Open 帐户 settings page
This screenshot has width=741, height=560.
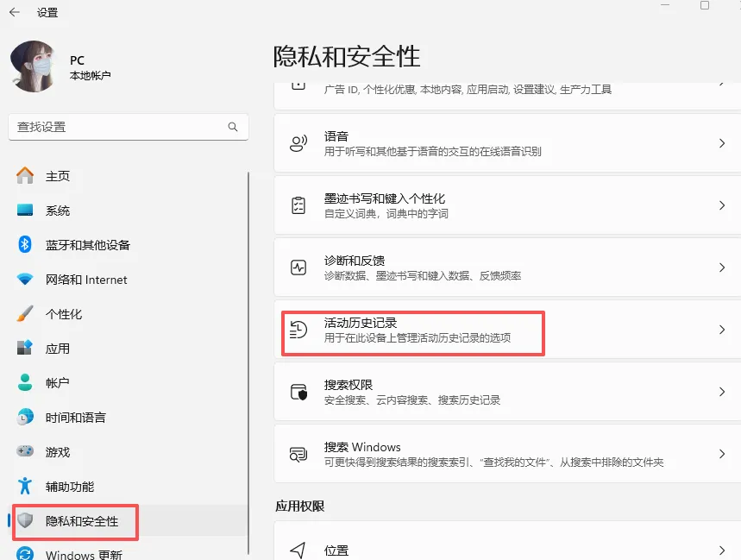[x=129, y=383]
